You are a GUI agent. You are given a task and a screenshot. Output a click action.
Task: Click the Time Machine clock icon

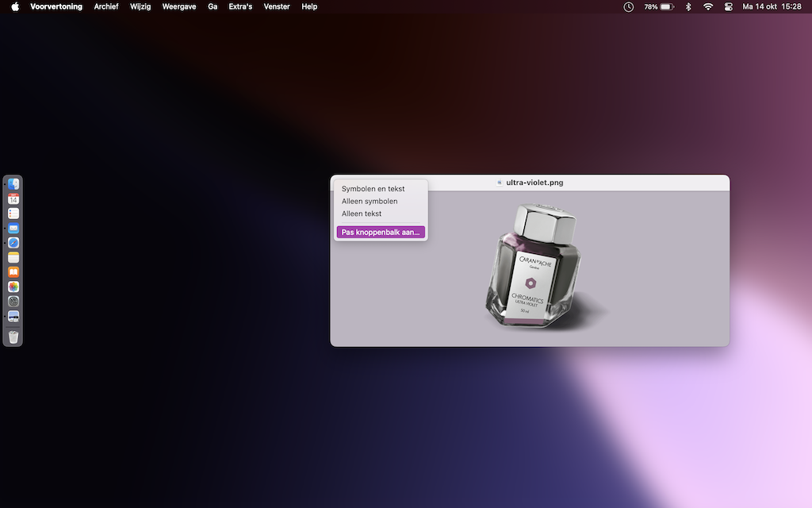(629, 6)
